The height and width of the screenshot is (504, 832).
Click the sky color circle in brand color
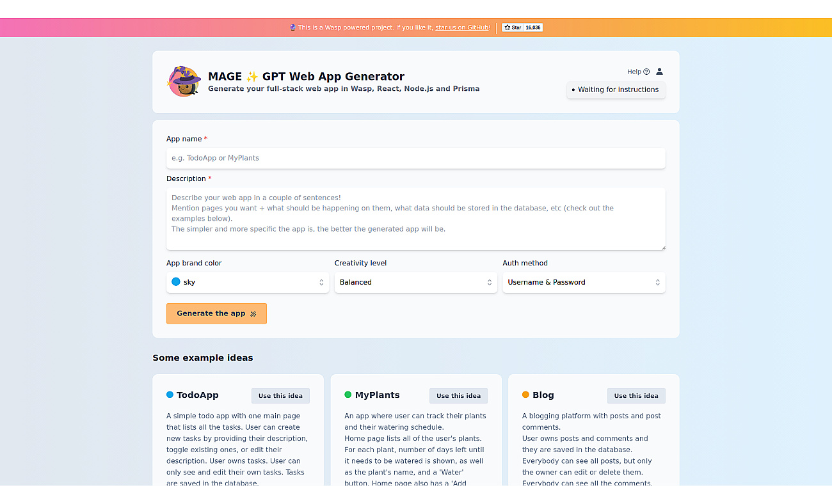pos(176,281)
